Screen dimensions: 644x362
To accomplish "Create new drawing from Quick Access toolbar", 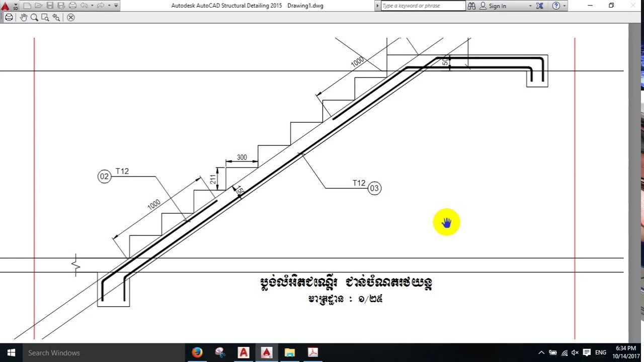I will coord(27,6).
